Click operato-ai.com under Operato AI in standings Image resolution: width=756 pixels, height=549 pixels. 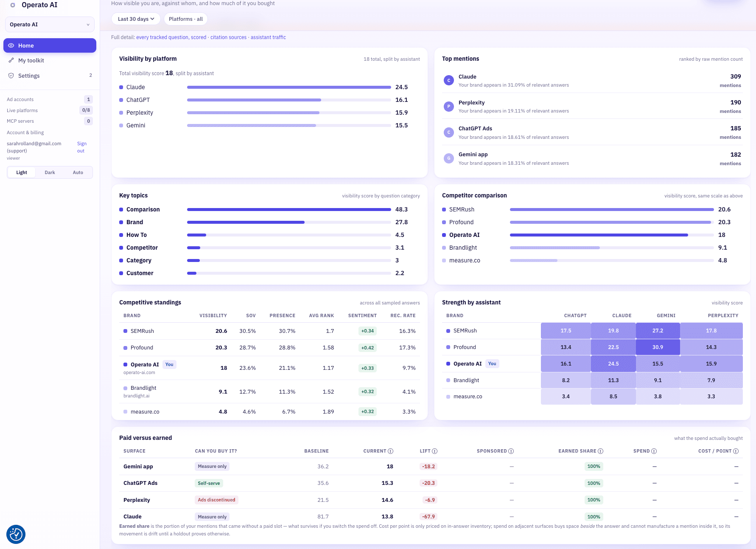[x=139, y=372]
